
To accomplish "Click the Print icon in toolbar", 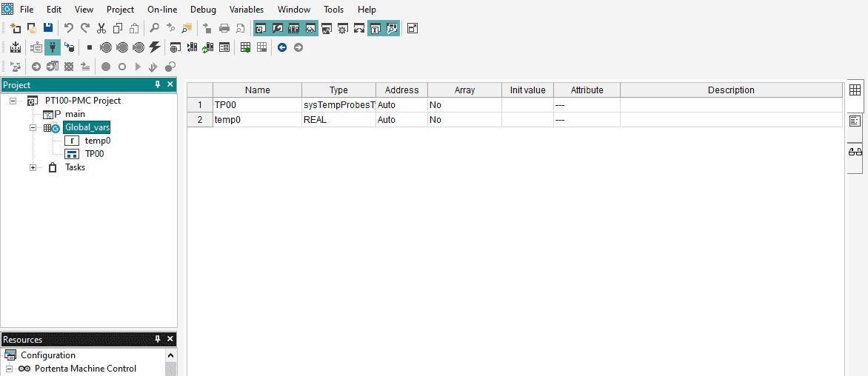I will (224, 28).
